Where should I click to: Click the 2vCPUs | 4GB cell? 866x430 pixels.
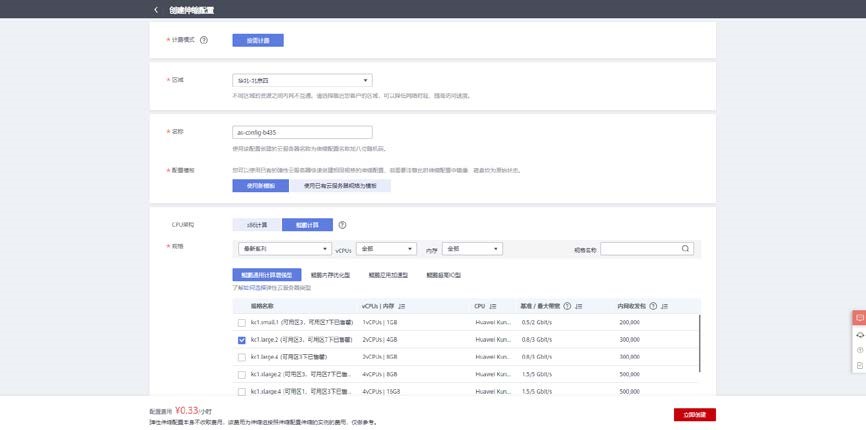pos(381,340)
